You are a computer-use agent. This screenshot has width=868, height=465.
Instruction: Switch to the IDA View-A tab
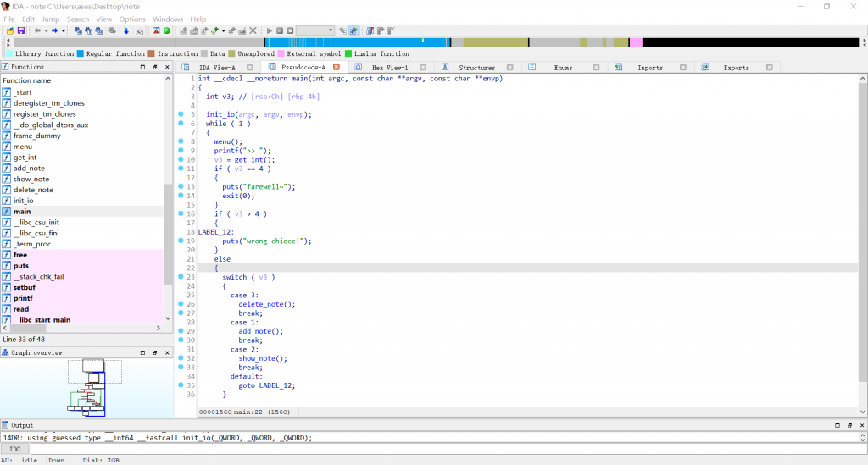[x=217, y=68]
